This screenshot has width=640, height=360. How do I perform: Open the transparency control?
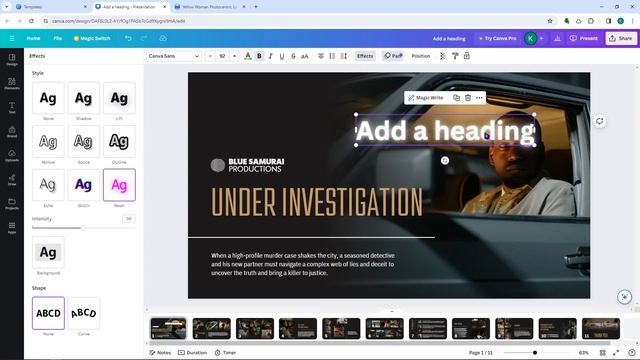tap(443, 56)
